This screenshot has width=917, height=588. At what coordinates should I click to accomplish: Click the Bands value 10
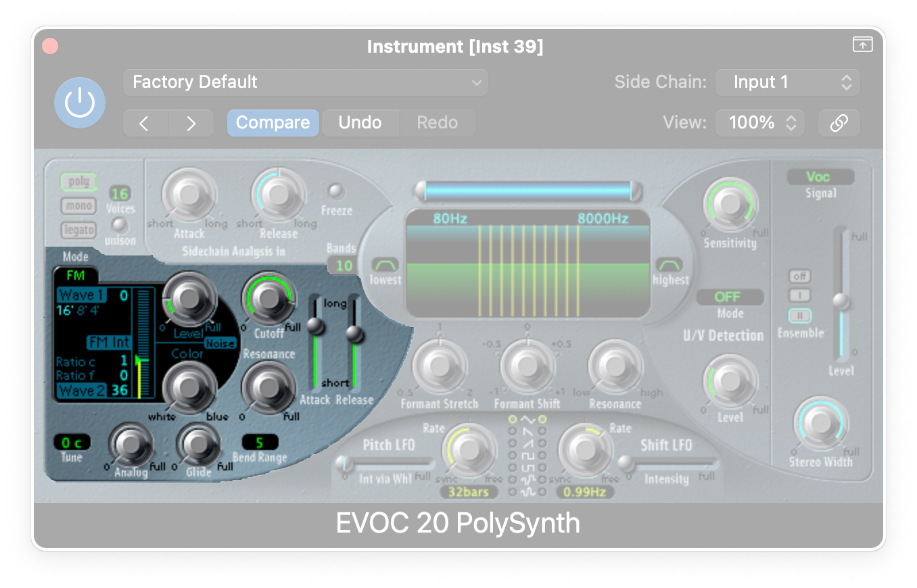click(344, 266)
